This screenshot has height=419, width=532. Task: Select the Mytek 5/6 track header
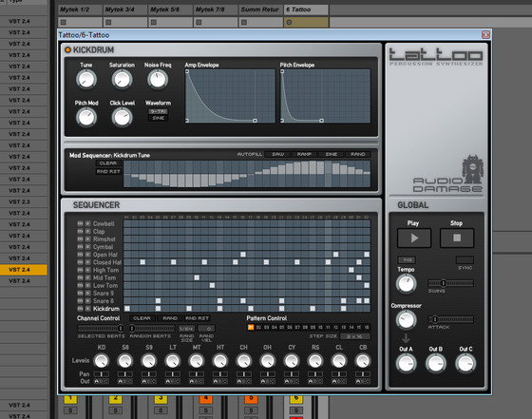point(170,10)
